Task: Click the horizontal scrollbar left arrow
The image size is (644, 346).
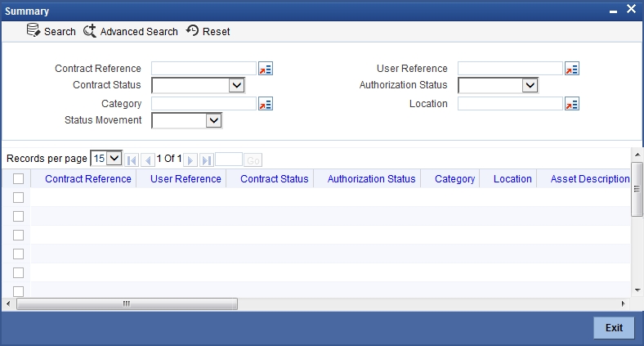Action: (8, 303)
